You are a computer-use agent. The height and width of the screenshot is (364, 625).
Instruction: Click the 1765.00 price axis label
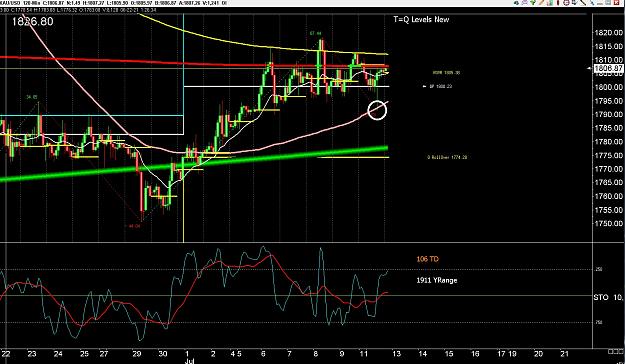[x=608, y=183]
